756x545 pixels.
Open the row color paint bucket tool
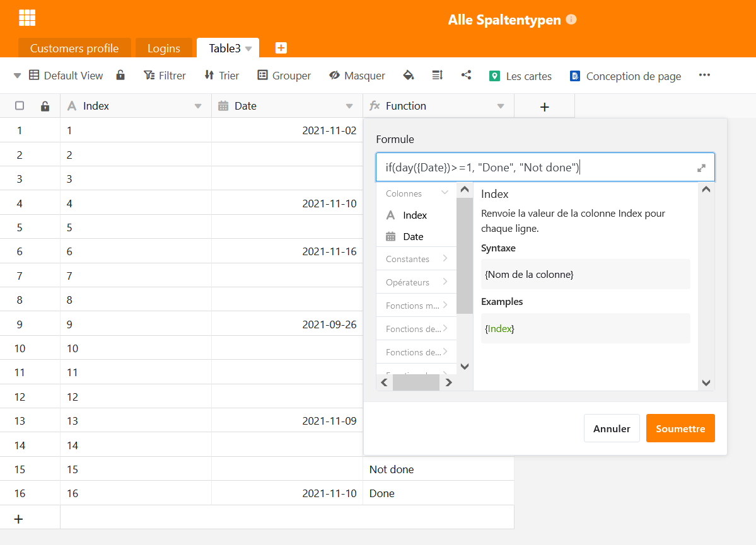[x=408, y=76]
